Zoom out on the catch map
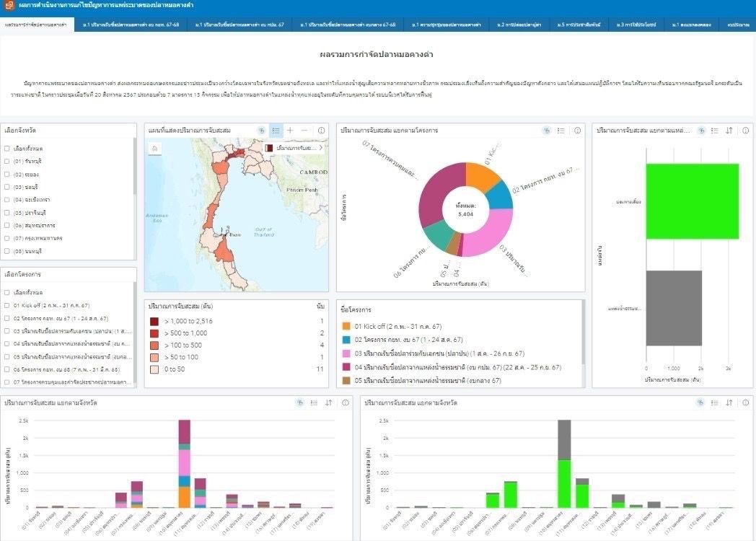 point(304,131)
